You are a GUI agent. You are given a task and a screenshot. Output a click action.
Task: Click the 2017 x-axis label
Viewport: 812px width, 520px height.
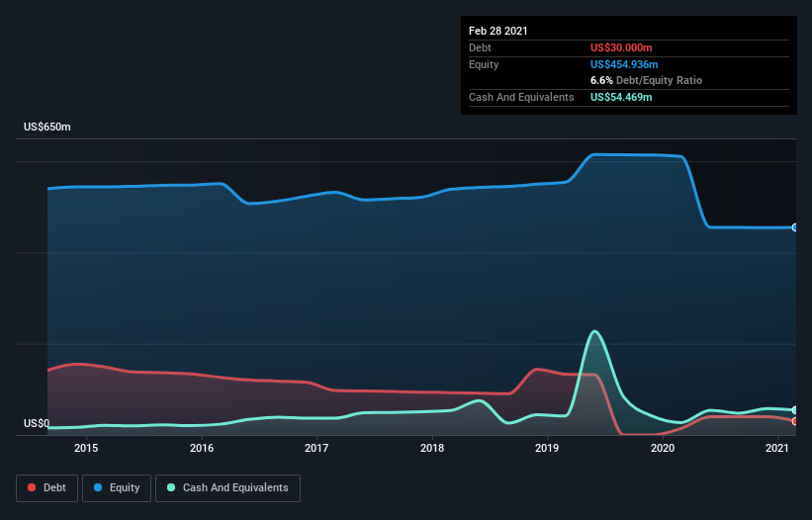[316, 448]
